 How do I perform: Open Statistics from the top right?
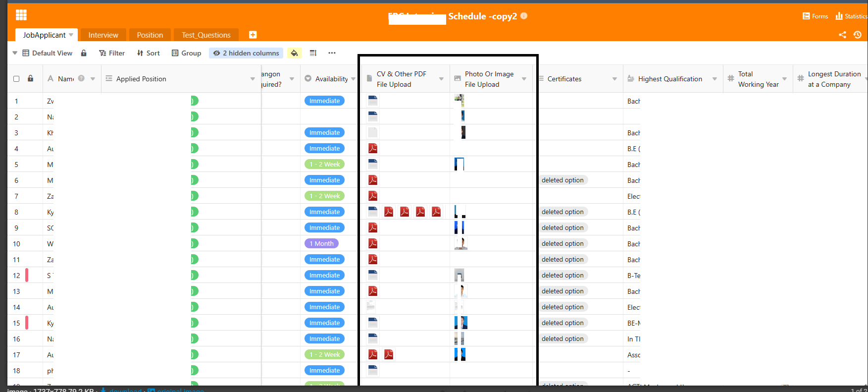point(851,16)
